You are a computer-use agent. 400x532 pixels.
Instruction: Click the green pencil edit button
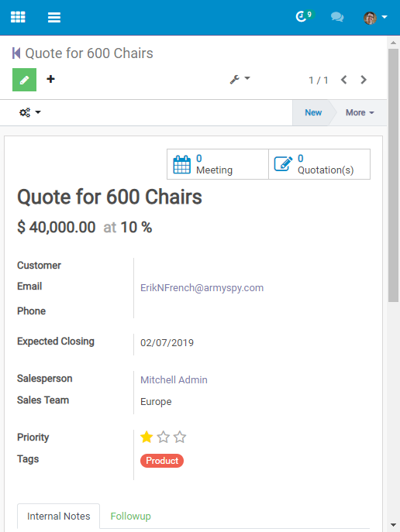point(25,80)
